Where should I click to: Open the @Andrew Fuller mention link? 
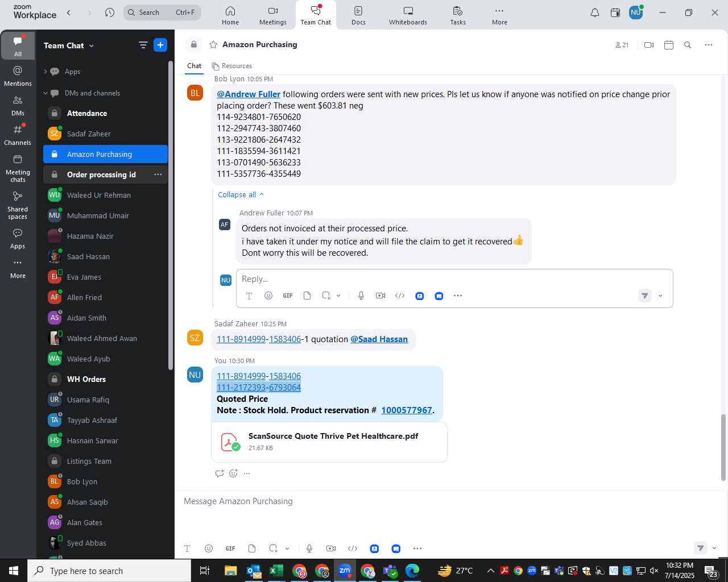click(249, 94)
